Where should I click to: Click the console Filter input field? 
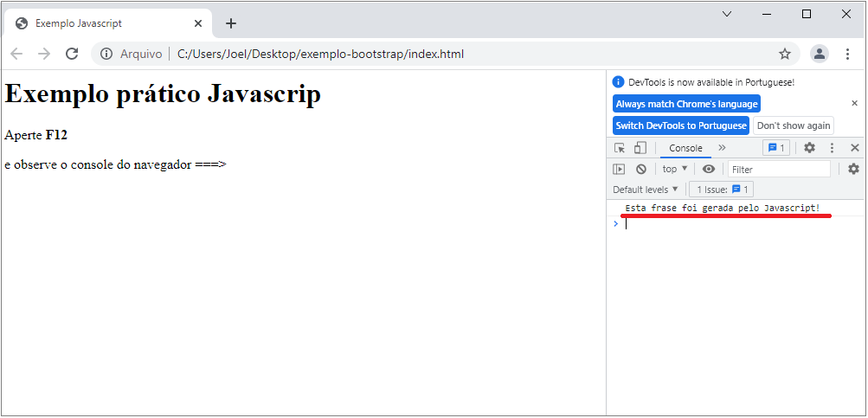point(780,169)
